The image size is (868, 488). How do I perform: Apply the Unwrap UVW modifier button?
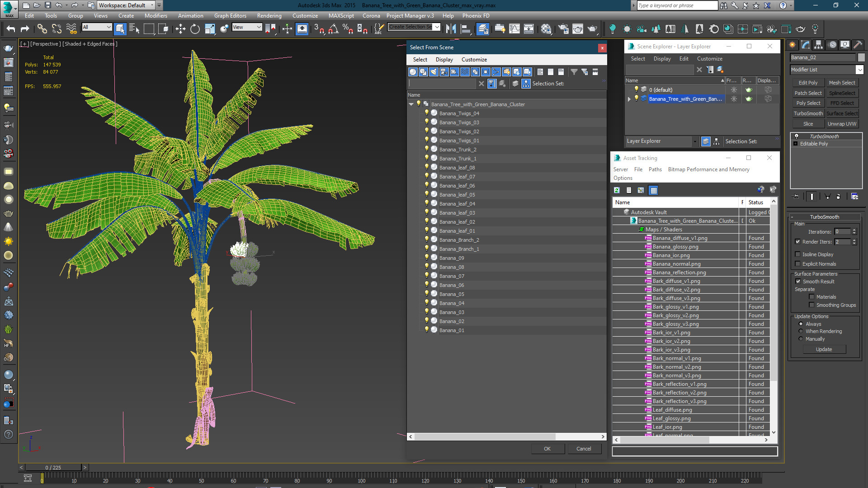tap(842, 124)
